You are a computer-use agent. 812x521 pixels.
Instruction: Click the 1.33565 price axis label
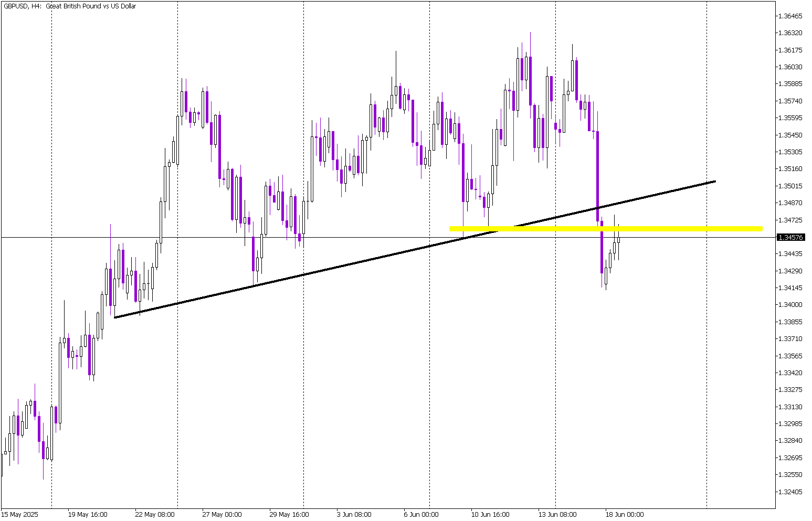792,356
